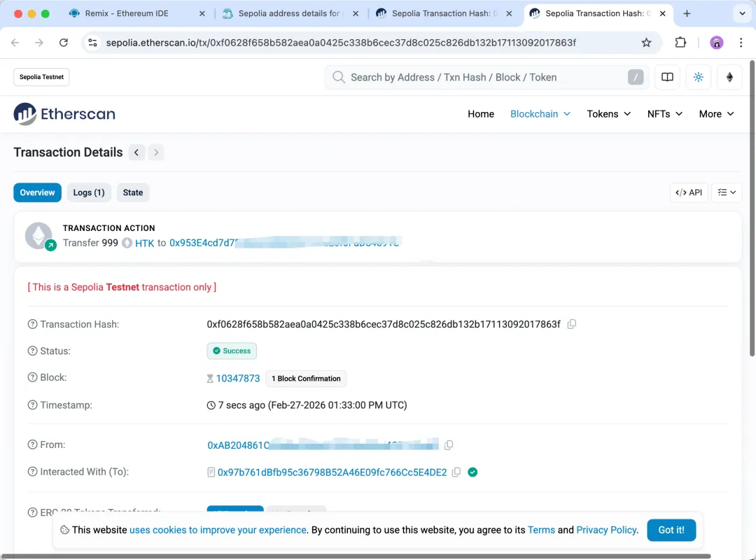Open uses cookies to improve link
Image resolution: width=756 pixels, height=560 pixels.
click(218, 530)
